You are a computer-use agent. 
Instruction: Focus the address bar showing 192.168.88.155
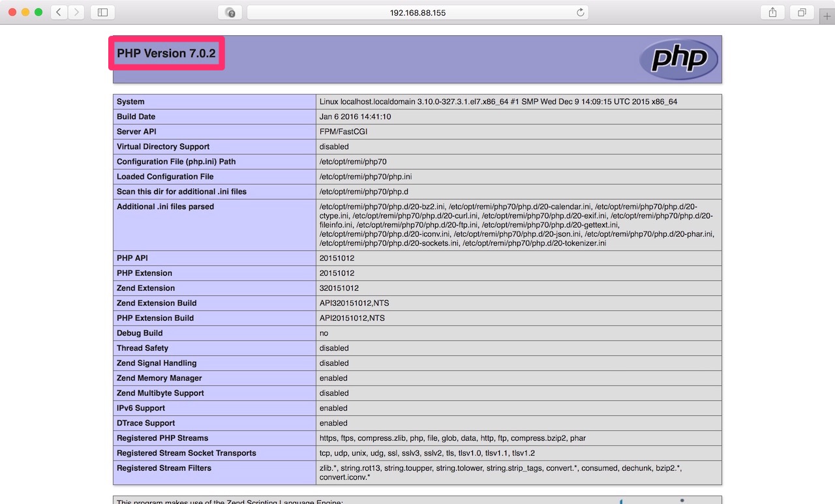pyautogui.click(x=417, y=12)
